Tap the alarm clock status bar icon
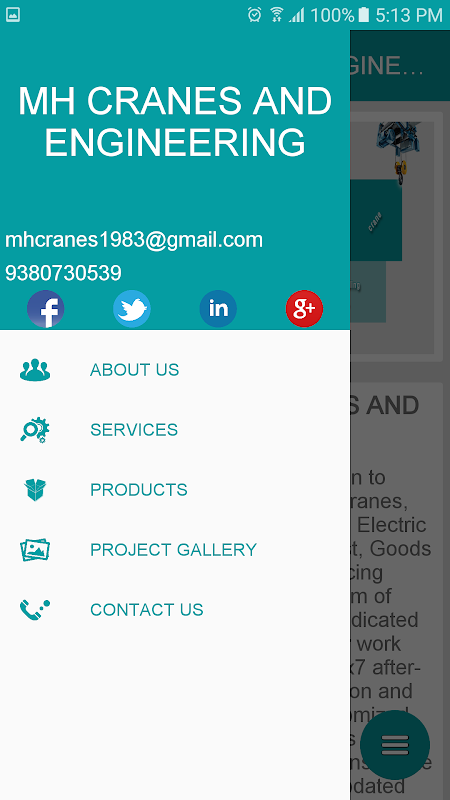Image resolution: width=450 pixels, height=800 pixels. click(x=254, y=14)
